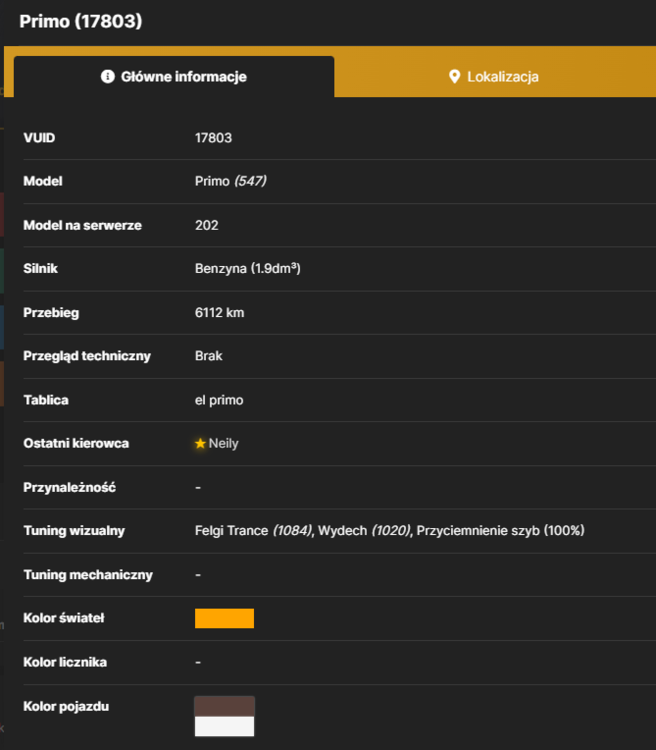The width and height of the screenshot is (656, 750).
Task: Click the license plate value el primo
Action: point(219,400)
